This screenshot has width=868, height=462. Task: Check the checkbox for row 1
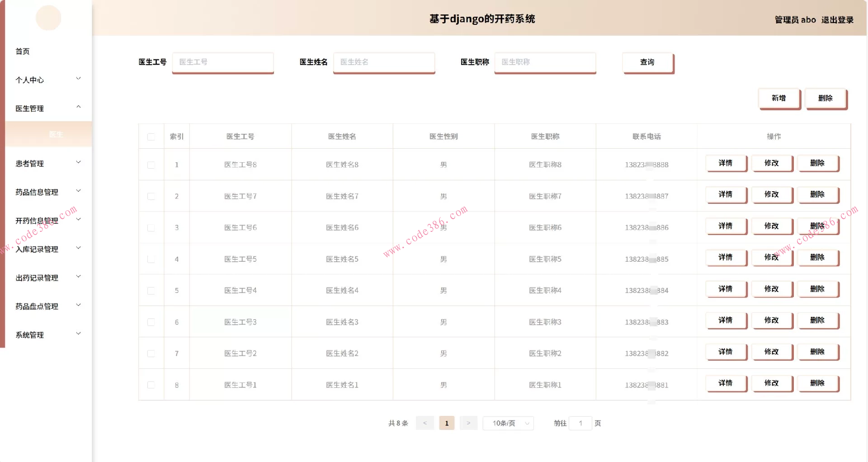click(151, 165)
